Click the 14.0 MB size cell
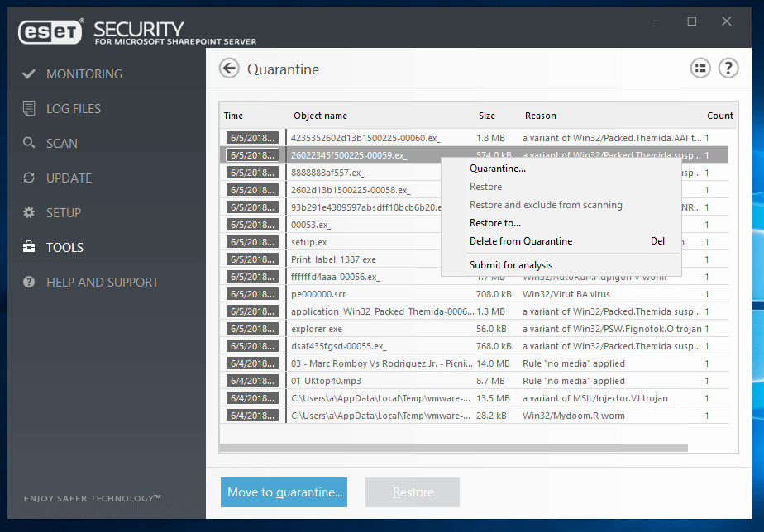This screenshot has width=764, height=532. pos(493,363)
